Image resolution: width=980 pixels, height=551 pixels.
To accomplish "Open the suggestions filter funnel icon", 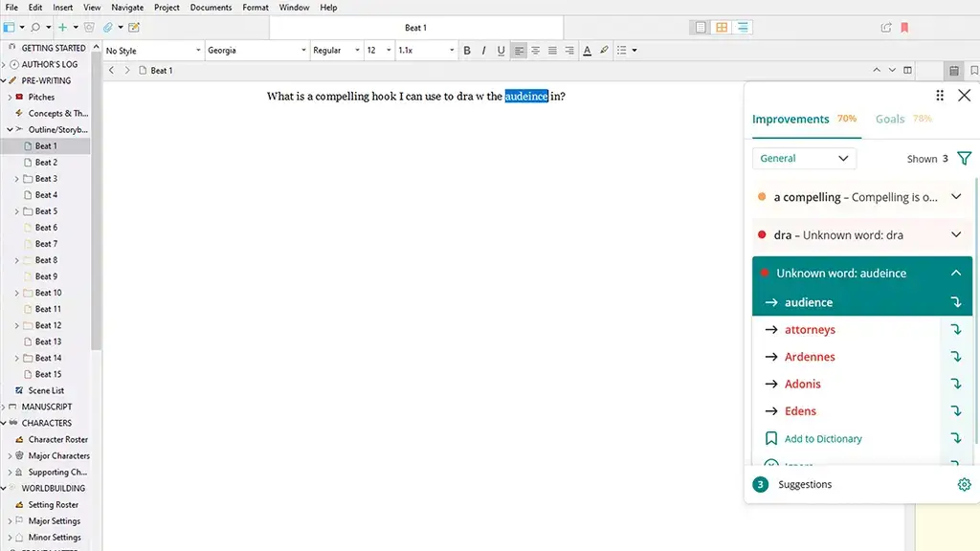I will point(965,158).
